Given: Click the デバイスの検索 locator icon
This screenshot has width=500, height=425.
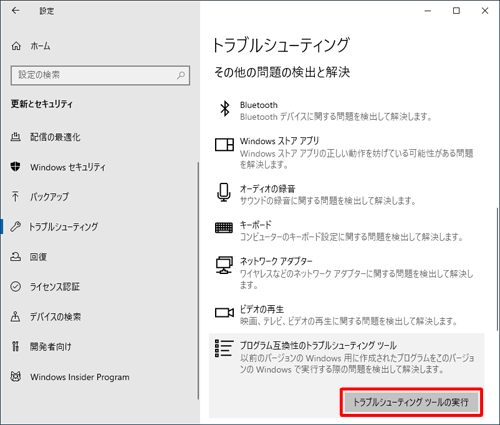Looking at the screenshot, I should coord(15,317).
